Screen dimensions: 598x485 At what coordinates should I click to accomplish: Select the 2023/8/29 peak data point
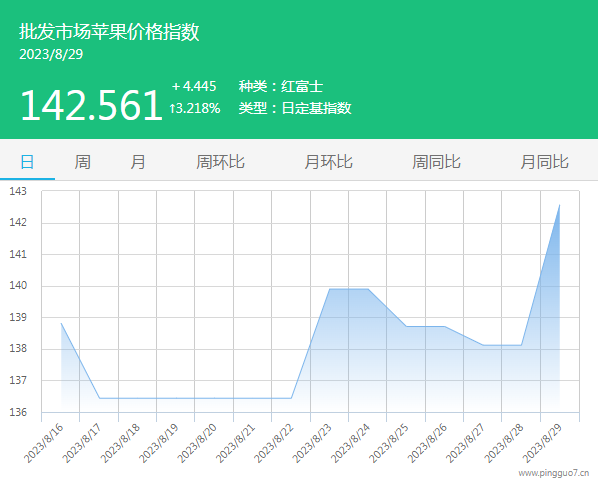tap(559, 205)
